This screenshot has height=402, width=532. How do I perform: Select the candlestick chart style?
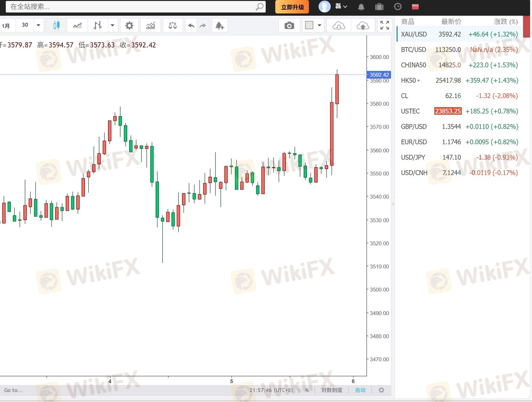(56, 25)
